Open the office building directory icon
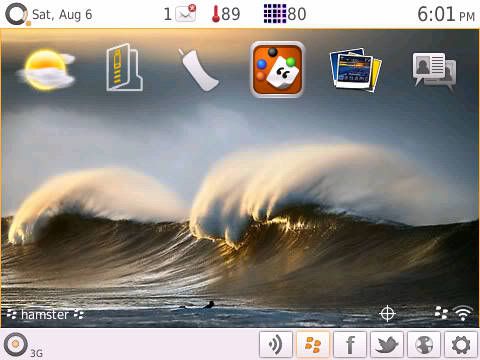 pyautogui.click(x=125, y=67)
